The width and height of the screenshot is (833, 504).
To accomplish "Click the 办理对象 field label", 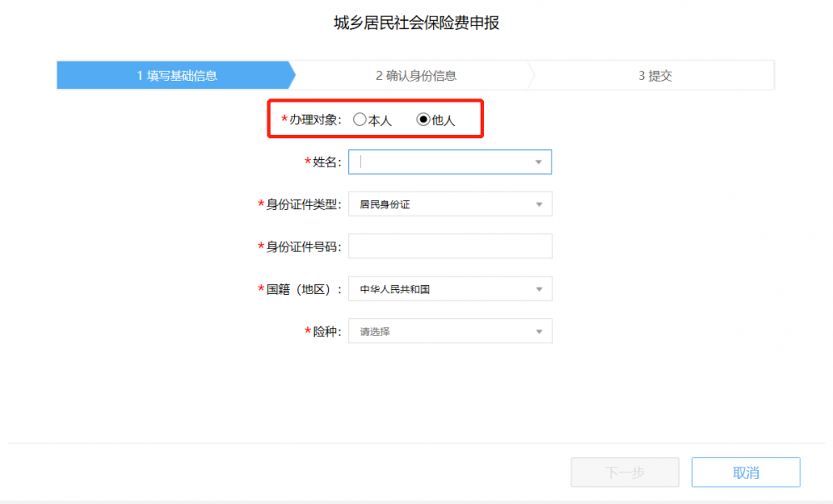I will point(314,120).
